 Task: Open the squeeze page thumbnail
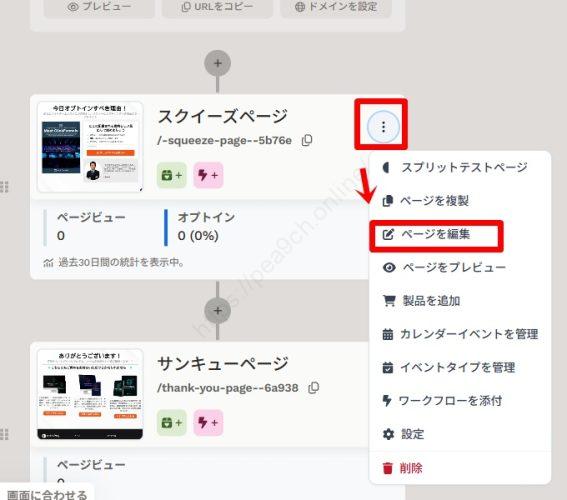90,147
